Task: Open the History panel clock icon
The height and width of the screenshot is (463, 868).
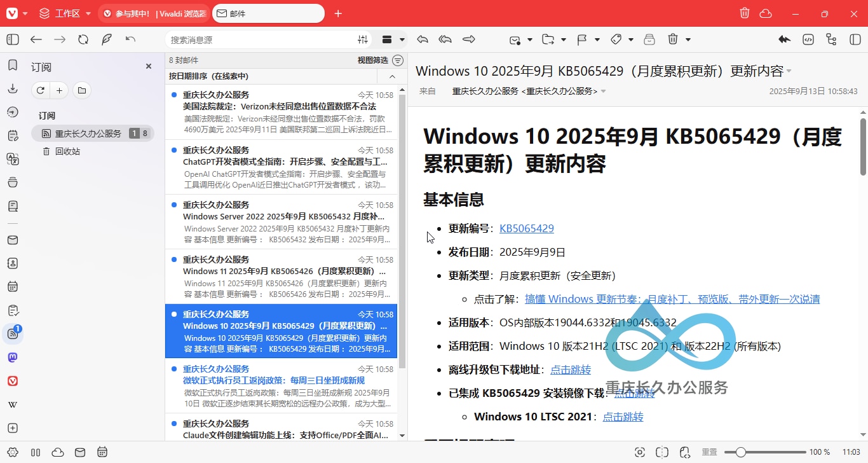Action: coord(13,113)
